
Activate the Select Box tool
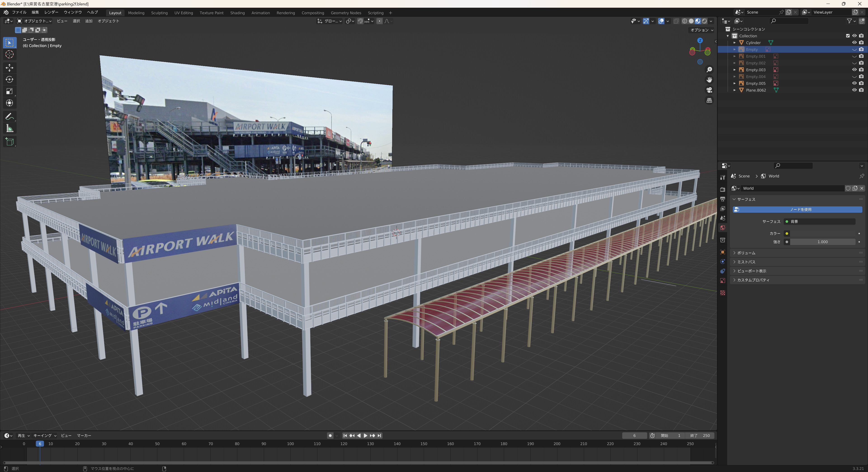point(9,42)
